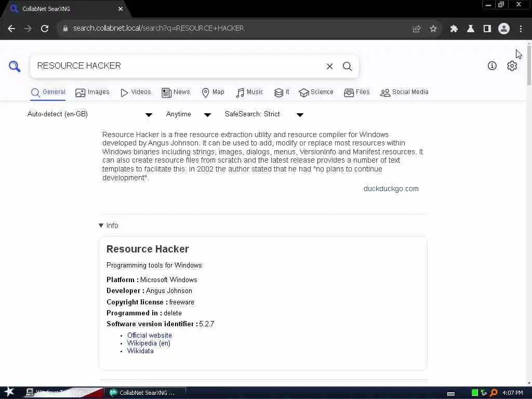
Task: Collapse the Info section
Action: (109, 225)
